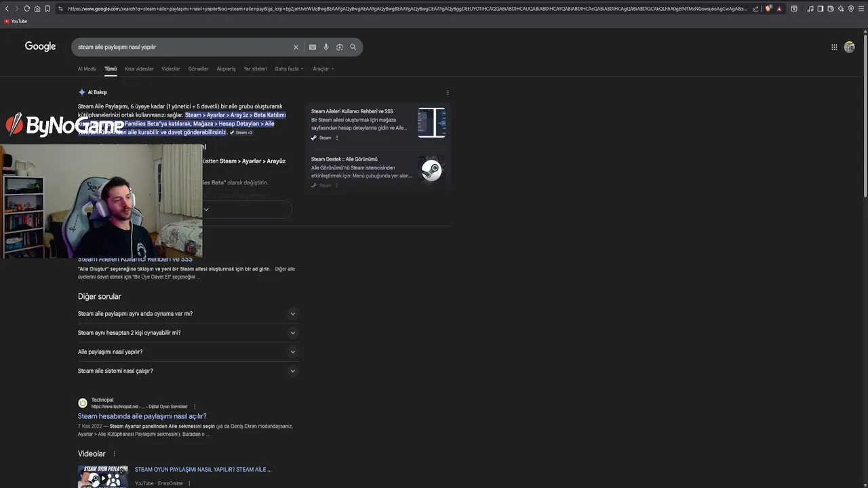Screen dimensions: 868x488
Task: Open the site settings icon in address bar
Action: (x=60, y=9)
